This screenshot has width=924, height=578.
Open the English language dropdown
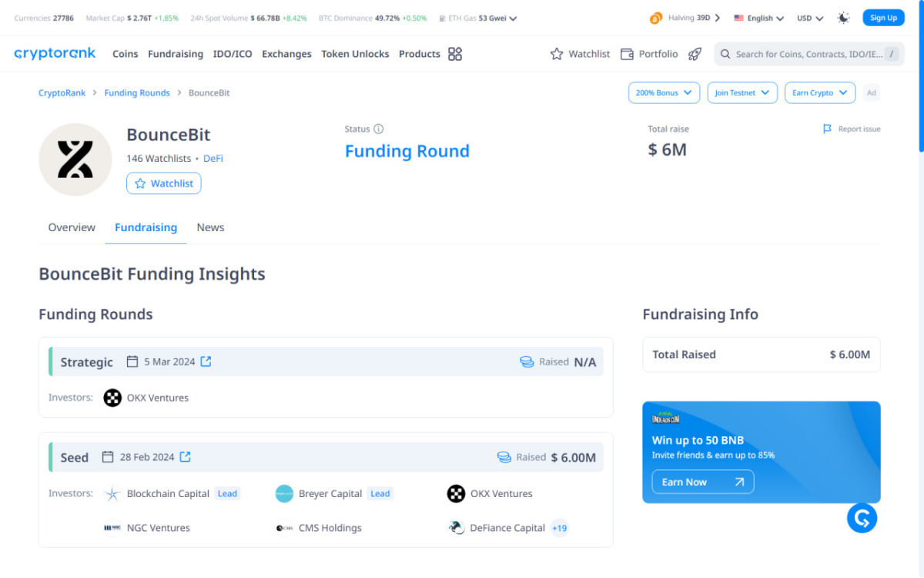point(758,17)
